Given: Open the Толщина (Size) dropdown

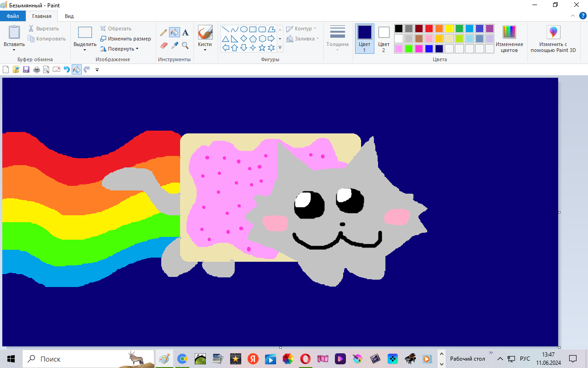Looking at the screenshot, I should click(338, 39).
